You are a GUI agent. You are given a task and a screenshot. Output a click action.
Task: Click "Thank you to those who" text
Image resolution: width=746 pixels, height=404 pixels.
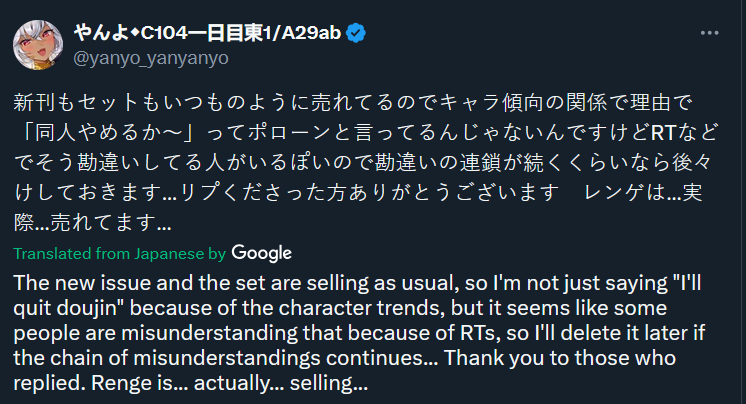(x=560, y=358)
